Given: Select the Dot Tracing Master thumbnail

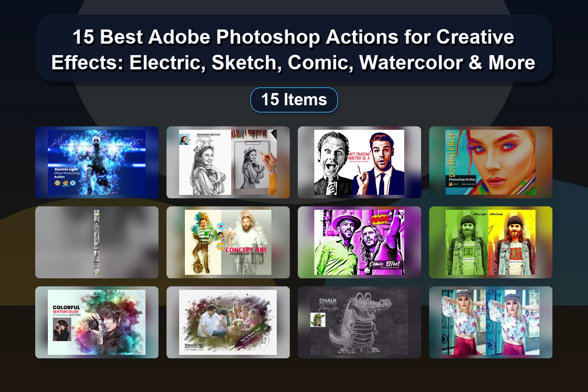Looking at the screenshot, I should pos(359,162).
